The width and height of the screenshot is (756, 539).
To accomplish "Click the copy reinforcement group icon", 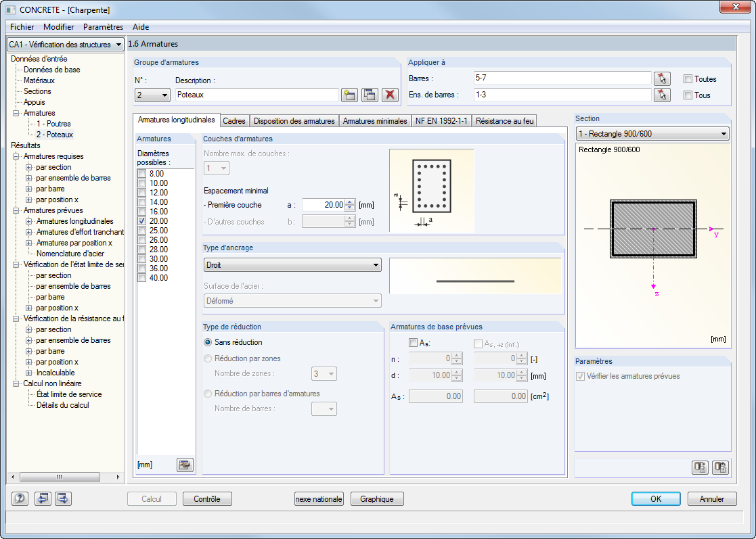I will [x=370, y=95].
